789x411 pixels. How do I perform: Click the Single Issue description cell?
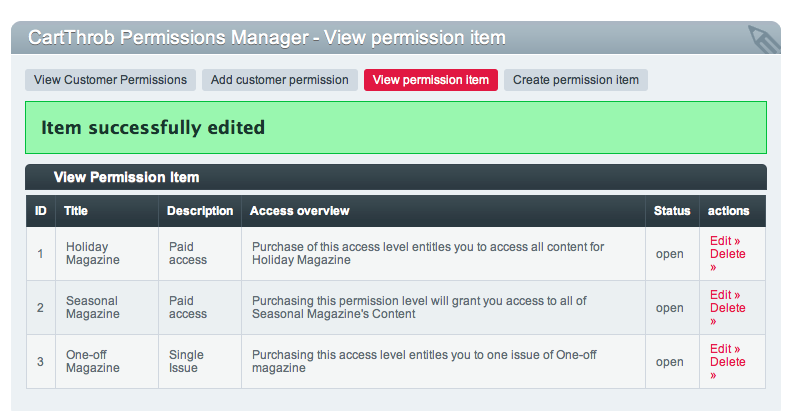click(200, 361)
